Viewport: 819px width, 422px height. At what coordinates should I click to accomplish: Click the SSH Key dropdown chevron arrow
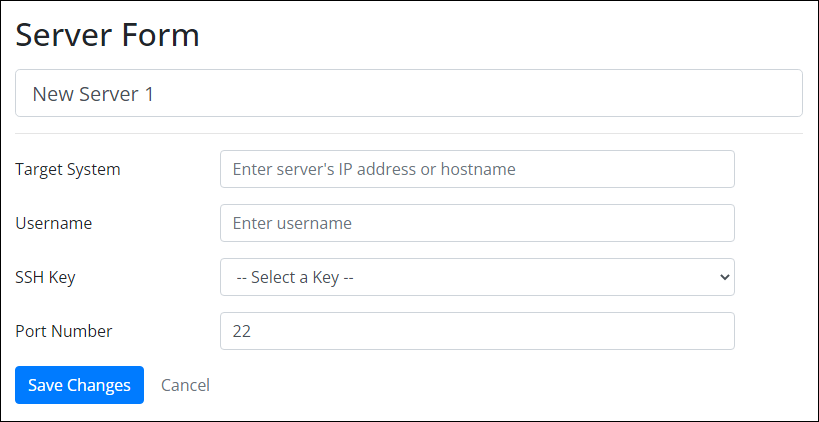[x=725, y=277]
